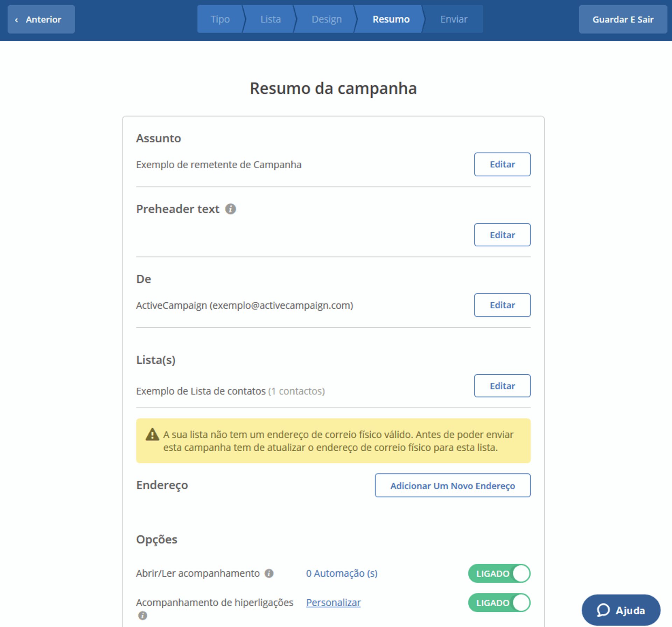This screenshot has height=627, width=672.
Task: Edit the De sender details
Action: [x=502, y=305]
